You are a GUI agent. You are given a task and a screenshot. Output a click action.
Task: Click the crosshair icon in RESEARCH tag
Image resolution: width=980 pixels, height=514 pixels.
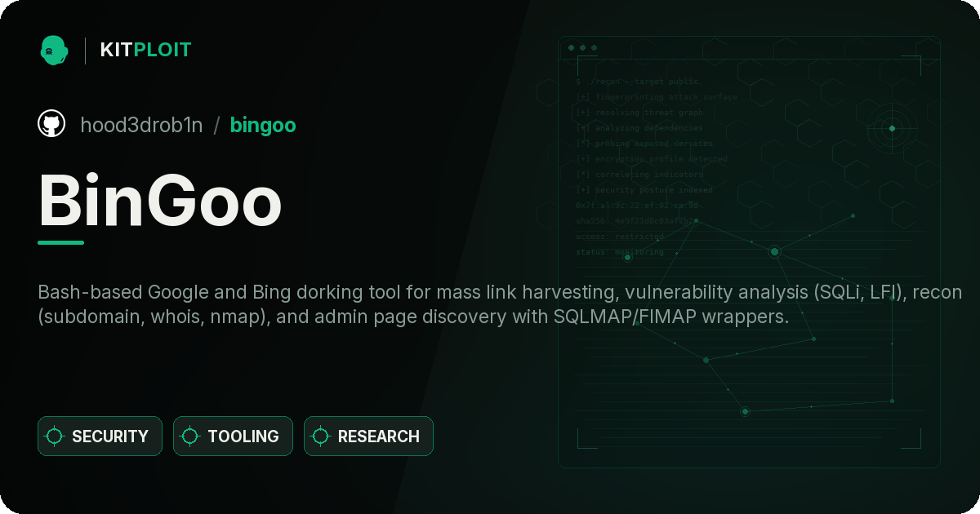(321, 436)
